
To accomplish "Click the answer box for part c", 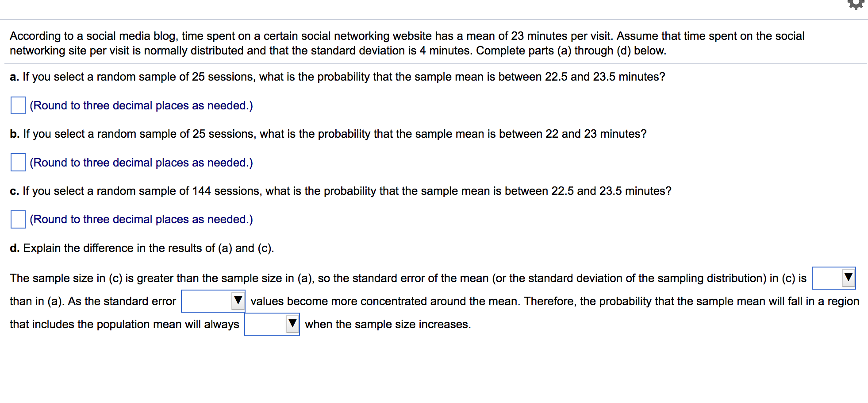I will 18,219.
